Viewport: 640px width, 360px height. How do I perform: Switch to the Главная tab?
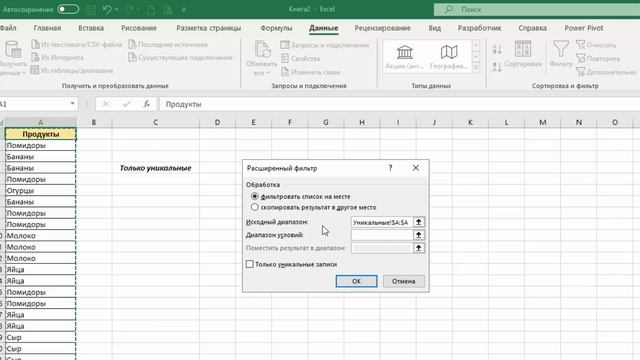pos(47,28)
